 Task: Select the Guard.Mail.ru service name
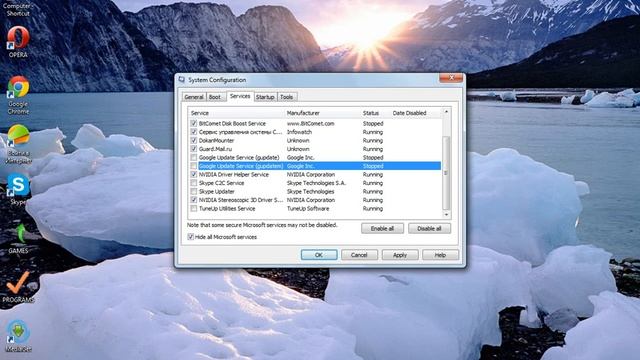[215, 149]
